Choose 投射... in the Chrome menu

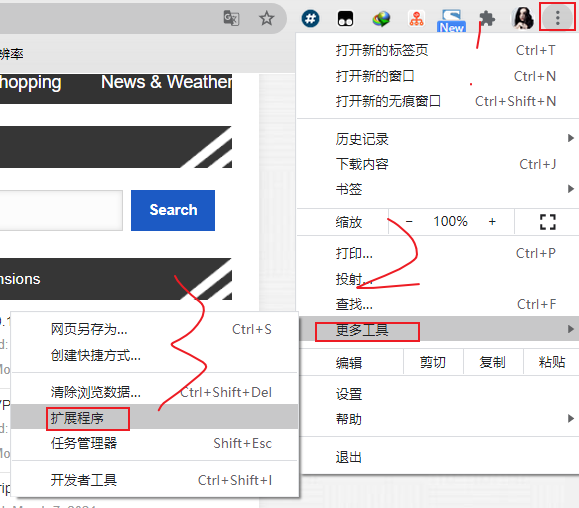click(437, 279)
